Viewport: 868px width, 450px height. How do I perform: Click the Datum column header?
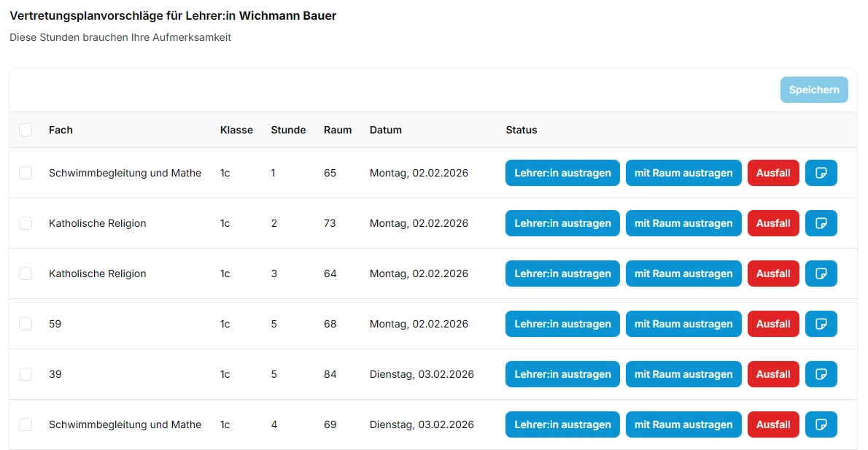(385, 130)
